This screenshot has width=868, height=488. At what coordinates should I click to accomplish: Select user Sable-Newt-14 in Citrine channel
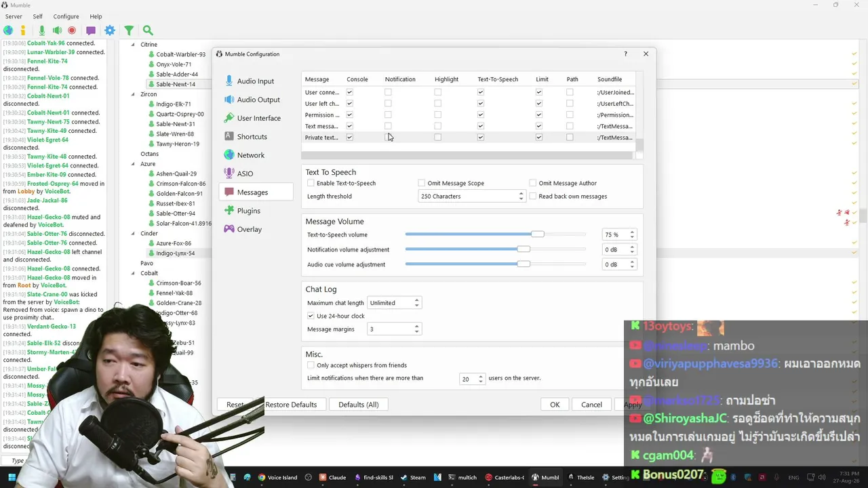pyautogui.click(x=176, y=85)
